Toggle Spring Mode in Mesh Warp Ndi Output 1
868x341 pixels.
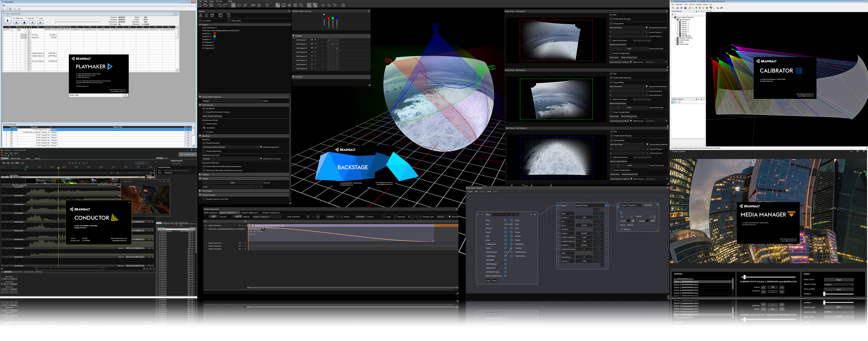[x=611, y=24]
